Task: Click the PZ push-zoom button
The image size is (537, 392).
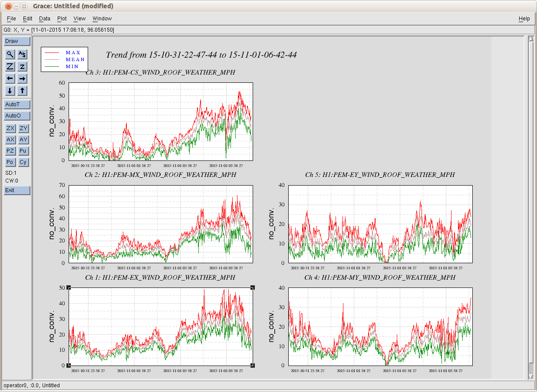Action: pos(10,151)
